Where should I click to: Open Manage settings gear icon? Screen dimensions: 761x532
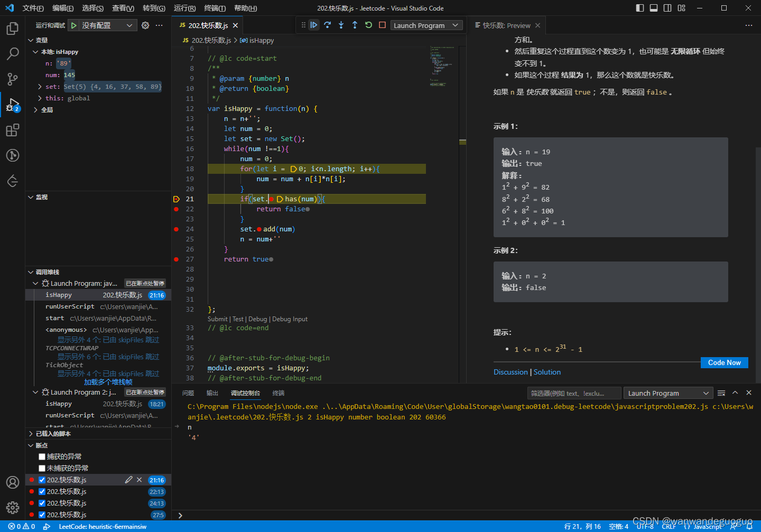tap(13, 508)
